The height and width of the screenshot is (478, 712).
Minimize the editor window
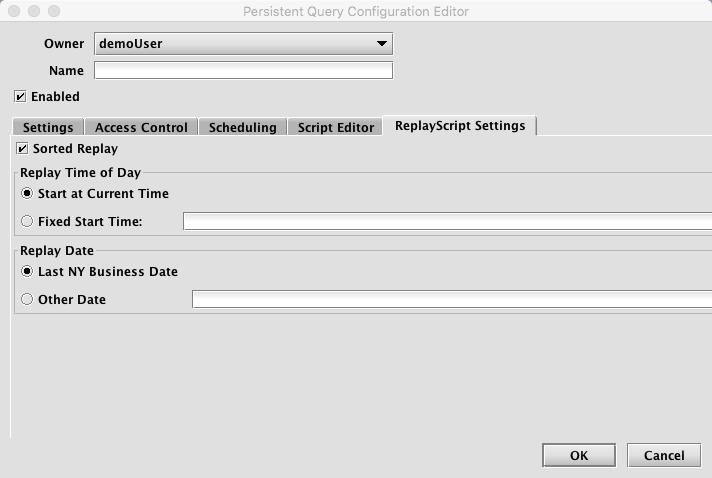click(x=34, y=11)
